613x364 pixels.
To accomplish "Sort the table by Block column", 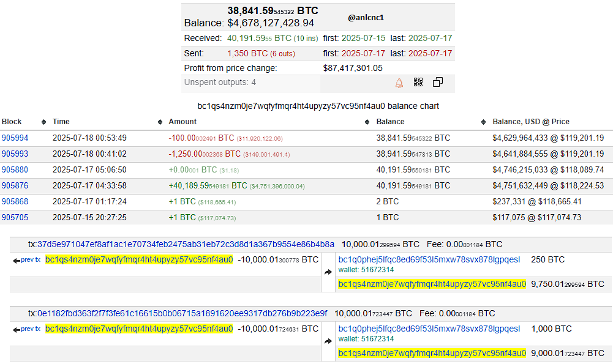I will point(43,122).
